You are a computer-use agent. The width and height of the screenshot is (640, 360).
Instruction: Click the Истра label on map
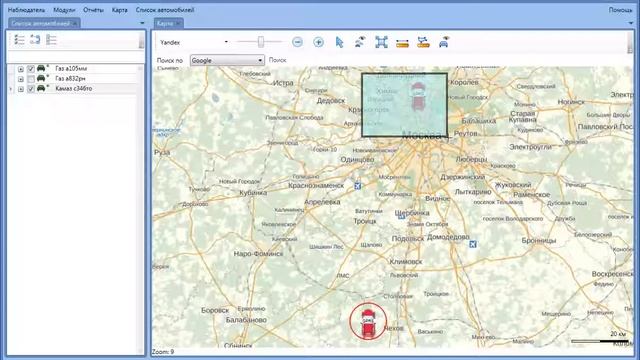(283, 83)
